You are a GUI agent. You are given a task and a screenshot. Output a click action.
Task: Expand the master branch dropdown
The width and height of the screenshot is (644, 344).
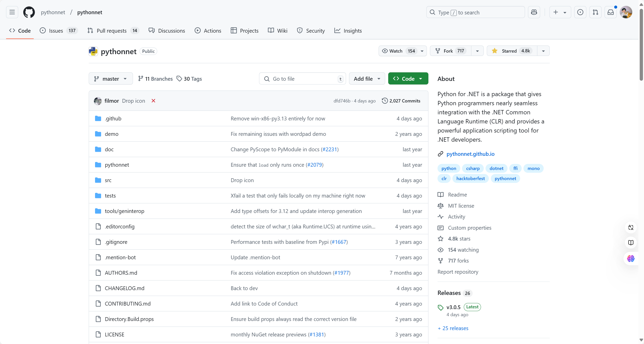[x=110, y=79]
